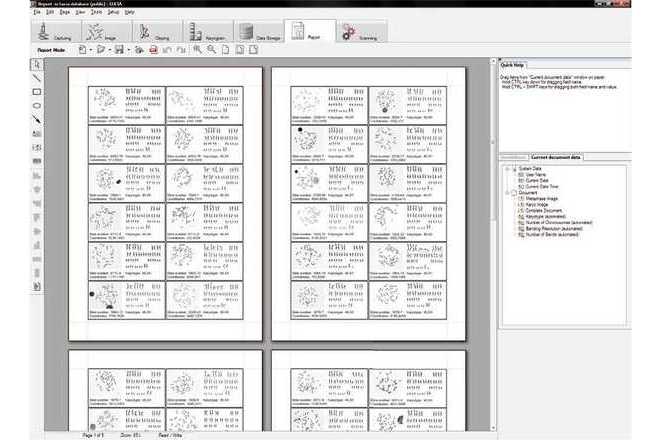Click the report canvas vertical scrollbar
660x440 pixels.
click(x=493, y=244)
